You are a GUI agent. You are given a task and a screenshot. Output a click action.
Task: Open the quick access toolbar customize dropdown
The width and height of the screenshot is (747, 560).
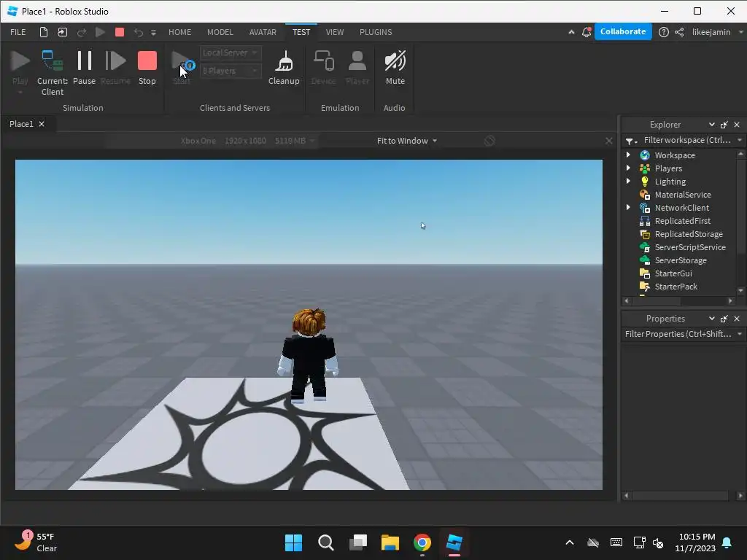pos(153,32)
